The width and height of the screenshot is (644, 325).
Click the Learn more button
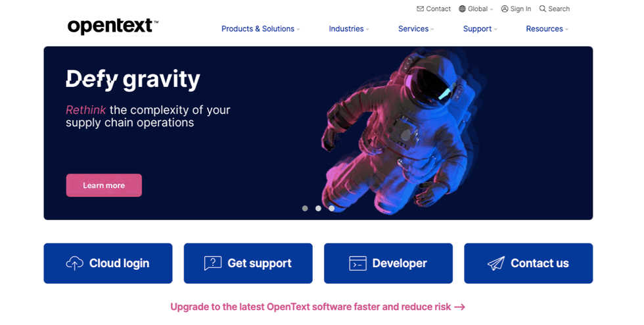104,185
